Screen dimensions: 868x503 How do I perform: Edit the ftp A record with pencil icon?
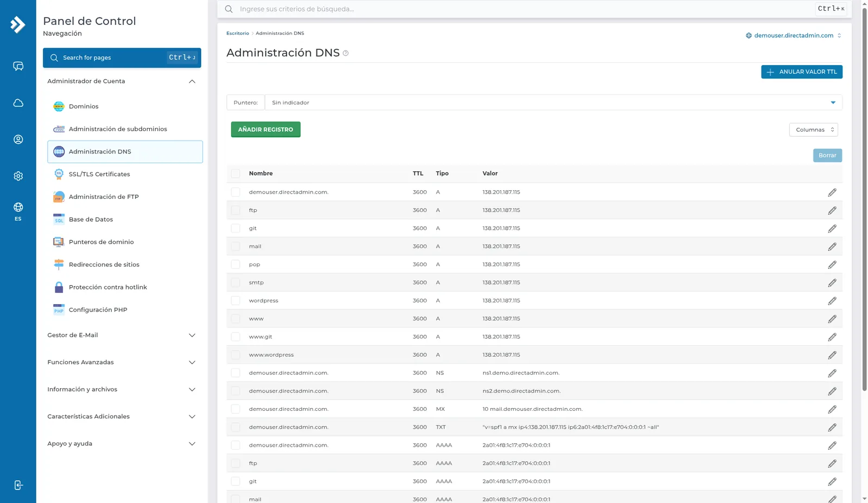pyautogui.click(x=832, y=210)
